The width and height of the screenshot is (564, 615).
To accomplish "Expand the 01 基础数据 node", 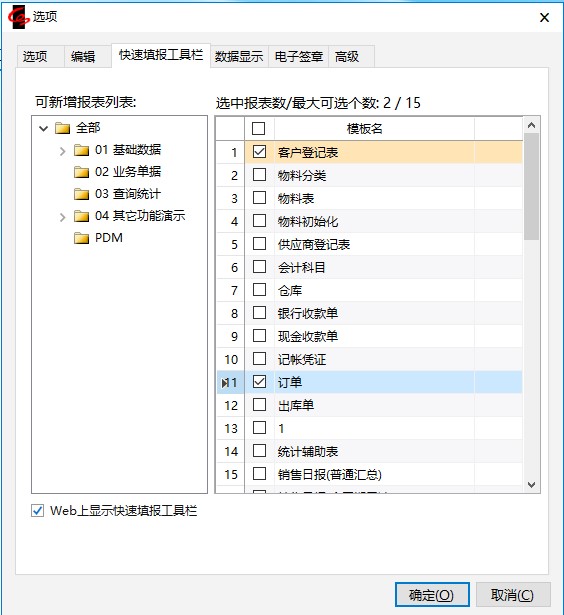I will (62, 151).
